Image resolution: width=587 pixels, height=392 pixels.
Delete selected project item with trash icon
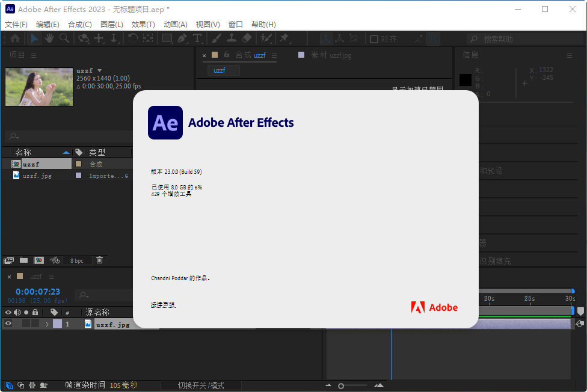100,260
